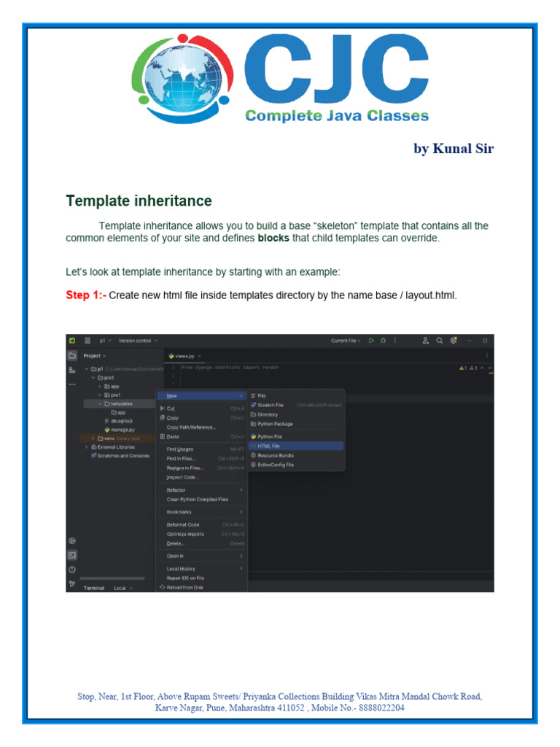Open the Bookmarks submenu

[202, 512]
